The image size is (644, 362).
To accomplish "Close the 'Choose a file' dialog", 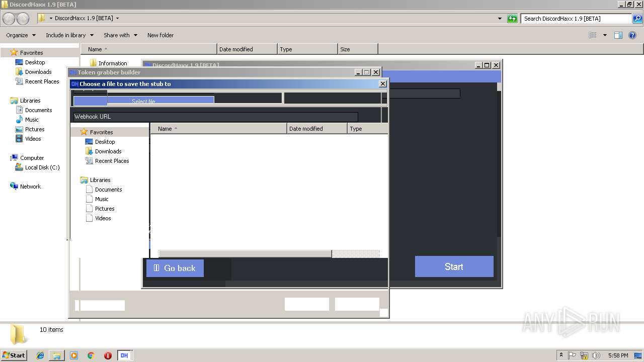I will click(x=382, y=84).
